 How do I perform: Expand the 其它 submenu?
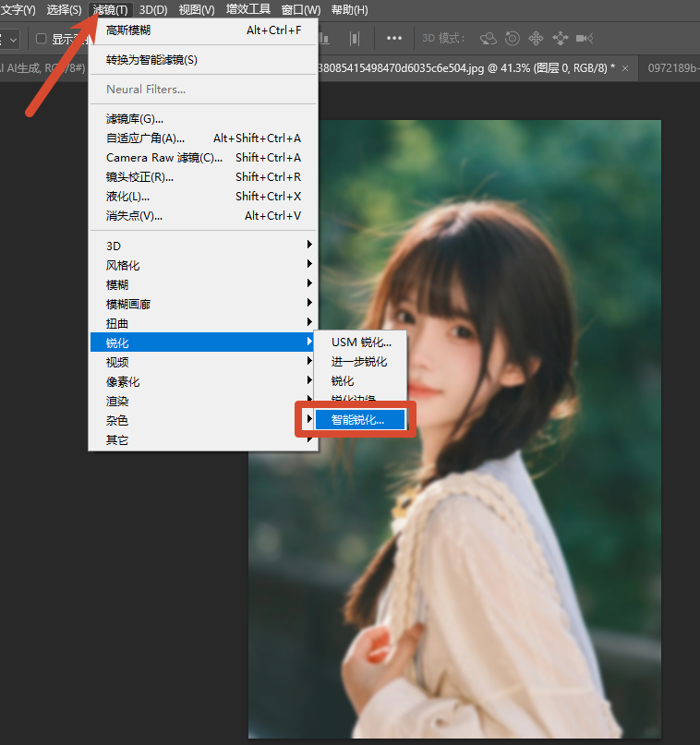point(203,440)
